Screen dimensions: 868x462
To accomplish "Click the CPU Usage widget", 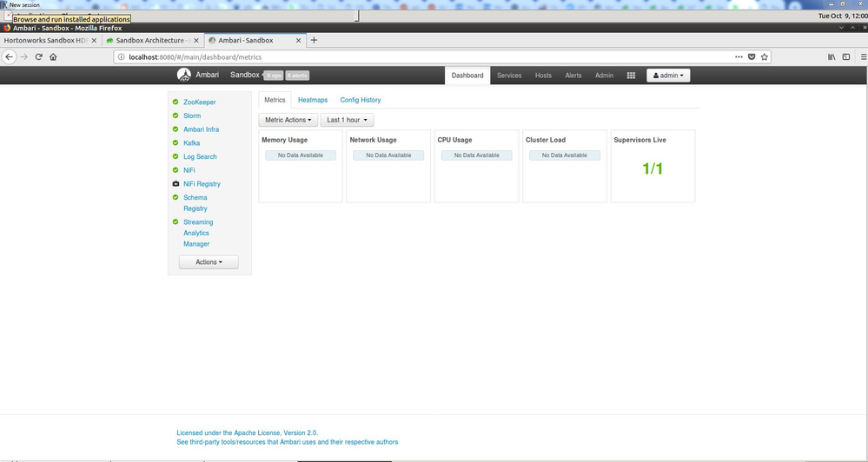I will (x=477, y=166).
